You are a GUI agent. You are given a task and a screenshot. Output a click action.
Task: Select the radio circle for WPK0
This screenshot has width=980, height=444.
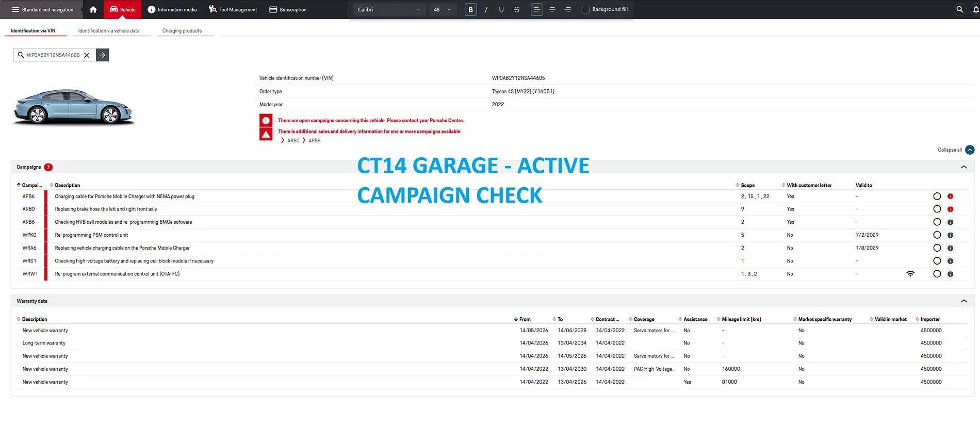pos(937,235)
